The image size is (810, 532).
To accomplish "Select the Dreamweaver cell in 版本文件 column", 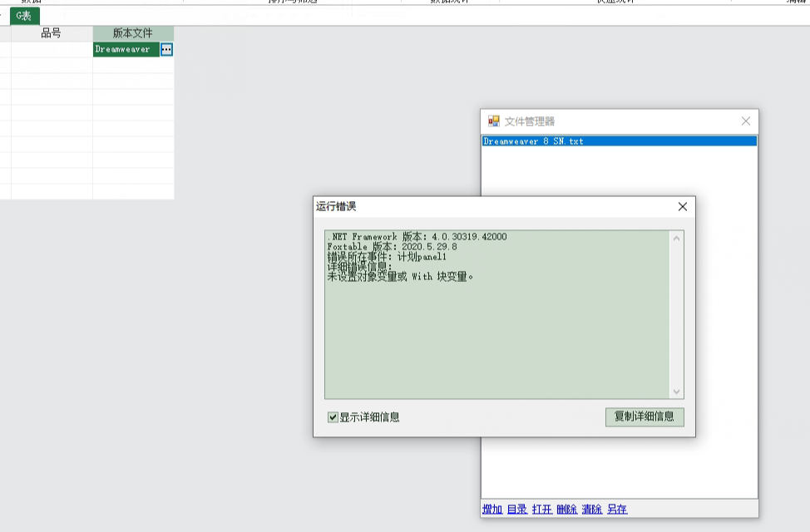I will click(125, 50).
